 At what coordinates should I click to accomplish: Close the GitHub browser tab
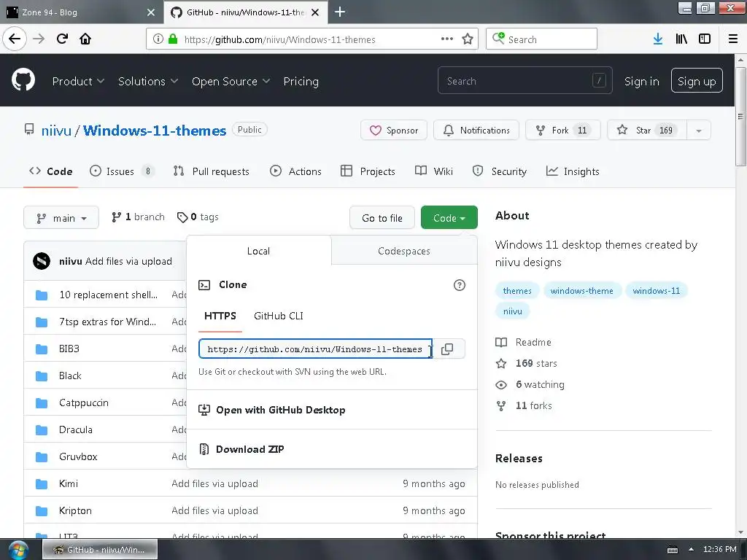point(315,12)
